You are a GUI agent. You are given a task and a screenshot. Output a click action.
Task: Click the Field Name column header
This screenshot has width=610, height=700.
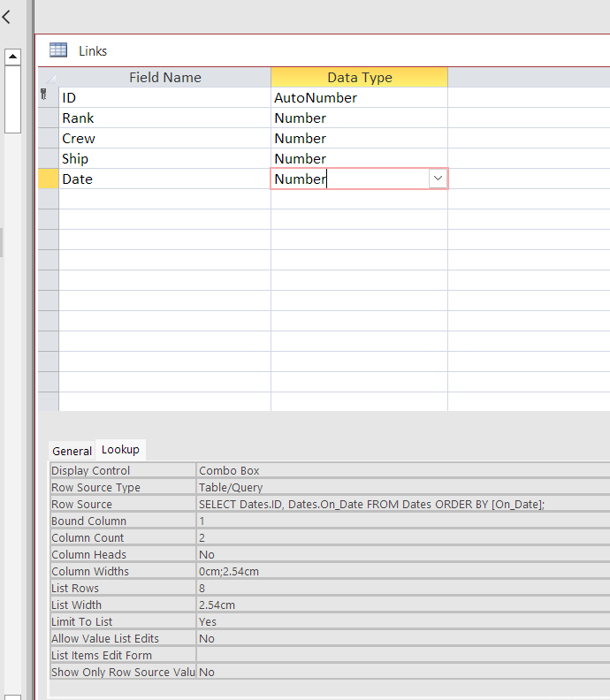(x=164, y=78)
